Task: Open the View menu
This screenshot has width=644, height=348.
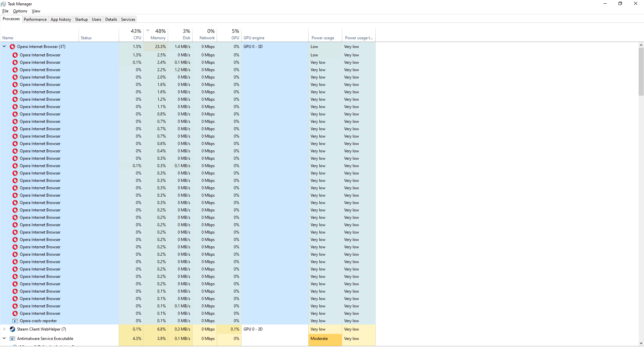Action: (x=36, y=11)
